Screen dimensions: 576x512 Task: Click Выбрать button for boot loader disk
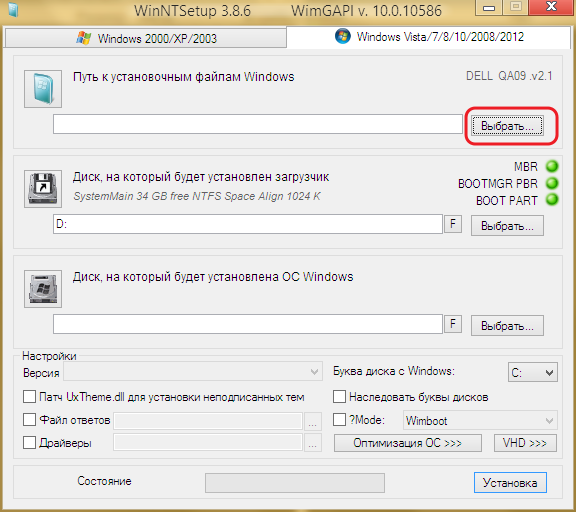tap(507, 226)
